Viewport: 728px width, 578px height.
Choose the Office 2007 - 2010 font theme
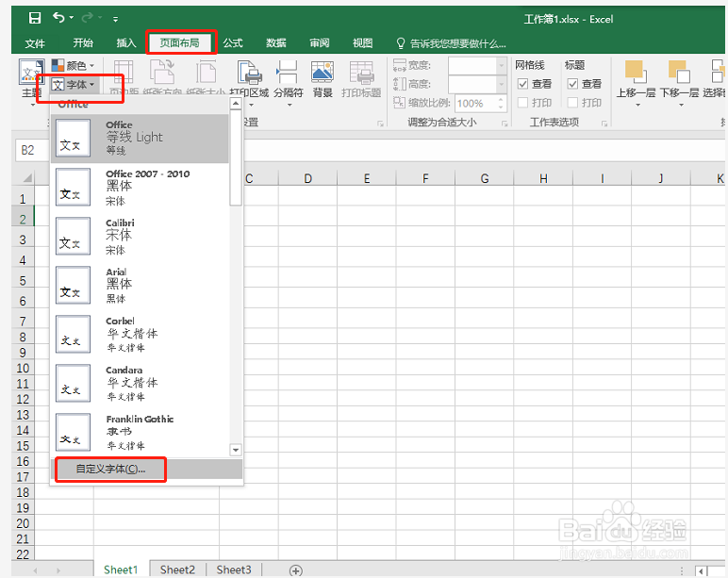click(x=140, y=187)
